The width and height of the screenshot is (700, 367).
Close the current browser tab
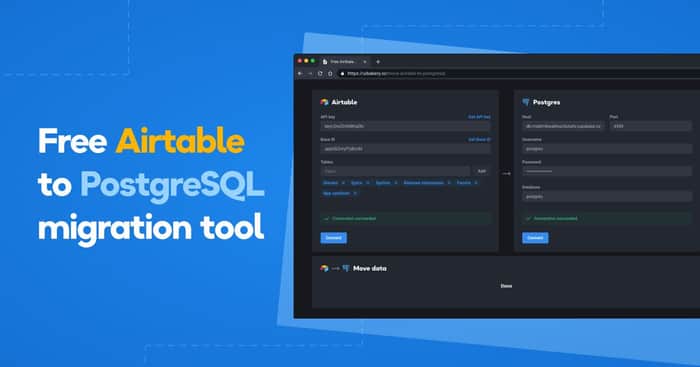[365, 62]
